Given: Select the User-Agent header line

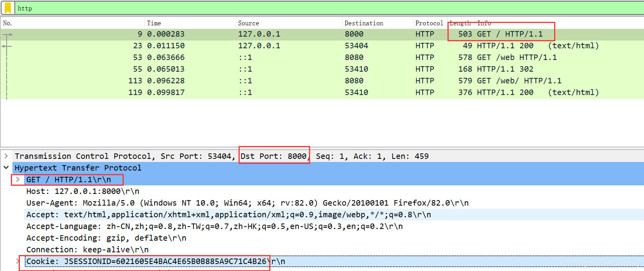Looking at the screenshot, I should click(247, 203).
